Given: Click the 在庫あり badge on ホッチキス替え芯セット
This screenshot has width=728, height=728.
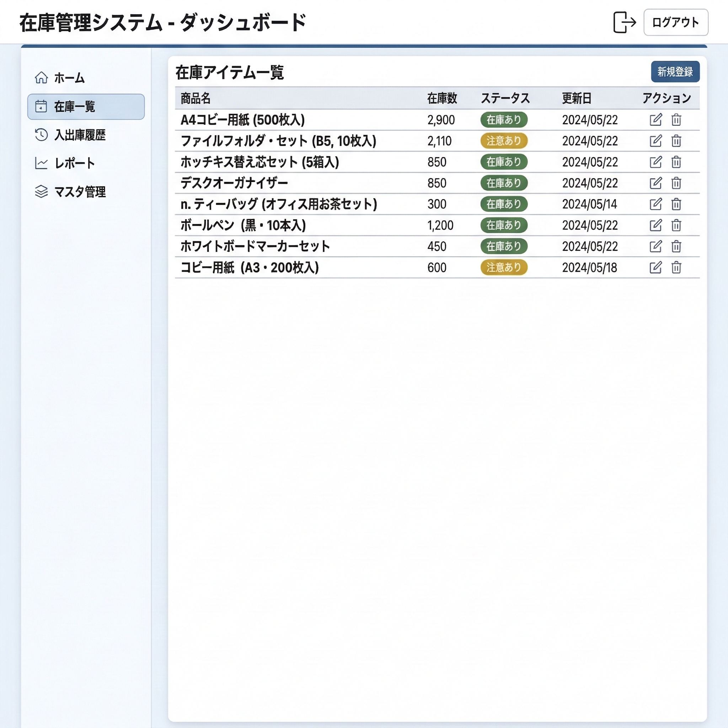Looking at the screenshot, I should pyautogui.click(x=504, y=162).
